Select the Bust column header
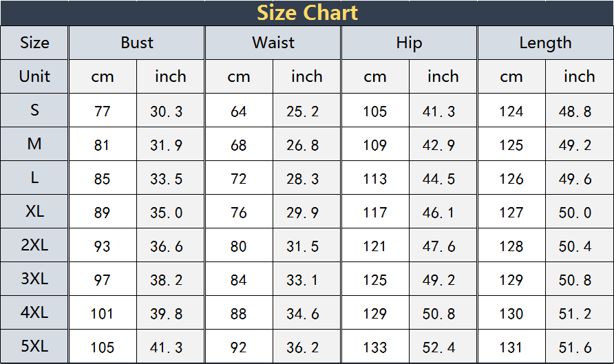The image size is (614, 364). coord(136,43)
